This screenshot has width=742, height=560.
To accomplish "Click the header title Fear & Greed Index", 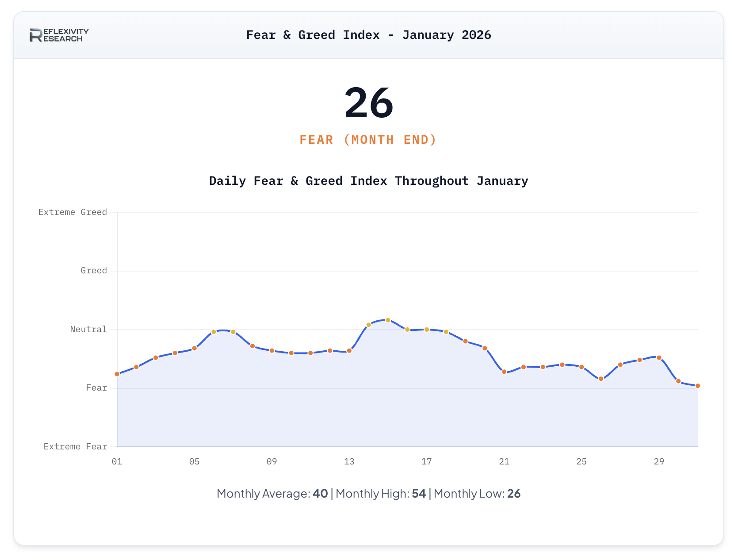I will click(368, 35).
